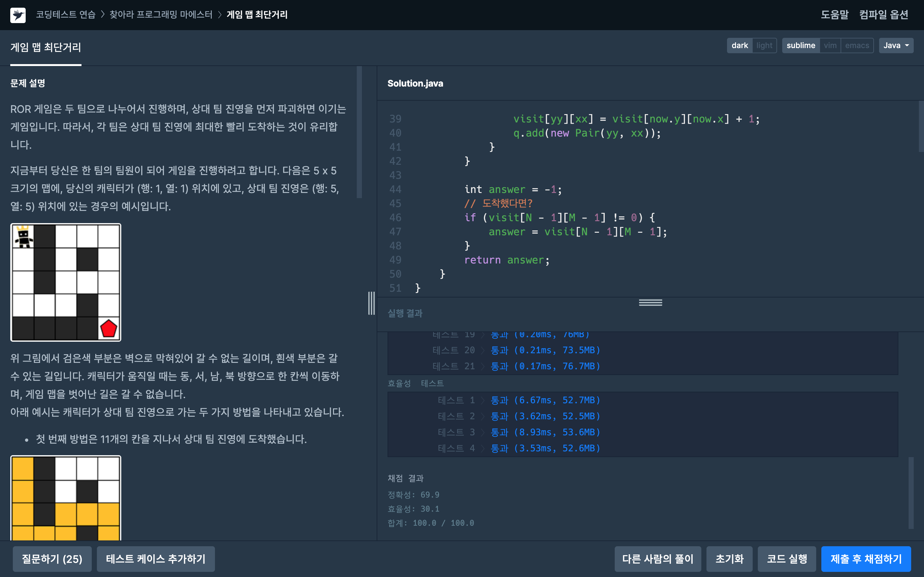Click the horizontal resize handle above results
The height and width of the screenshot is (577, 924).
coord(650,303)
